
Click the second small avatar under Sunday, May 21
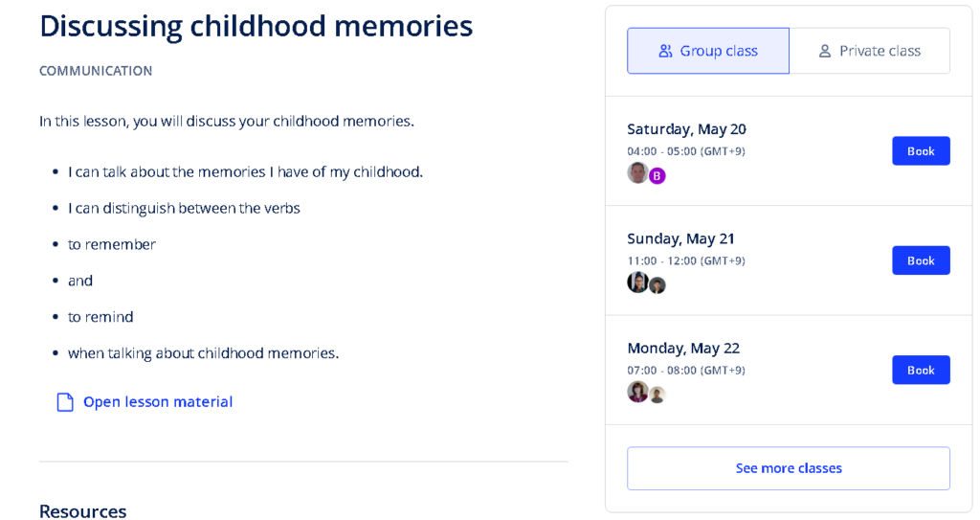[657, 286]
